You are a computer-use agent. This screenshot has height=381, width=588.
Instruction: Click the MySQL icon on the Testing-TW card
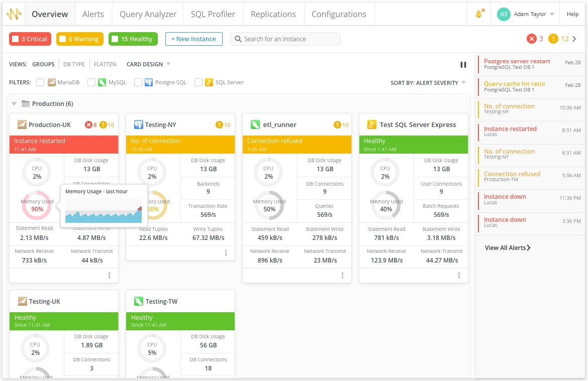(x=139, y=301)
